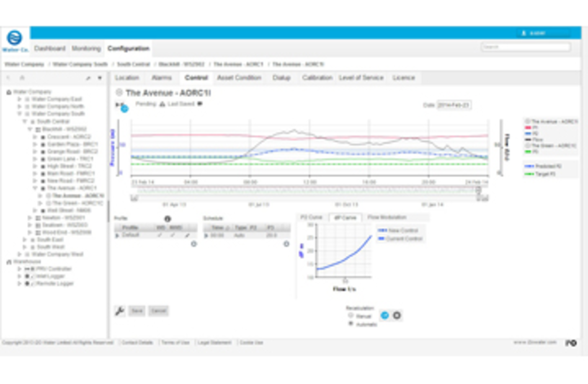Click add icon under Profile table
The image size is (588, 384).
coord(194,244)
